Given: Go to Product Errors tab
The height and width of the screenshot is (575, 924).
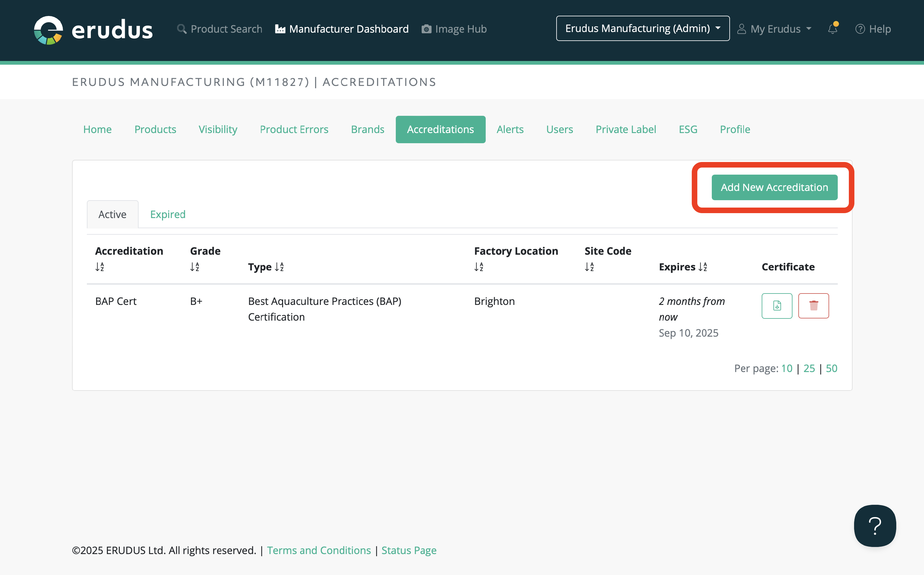Looking at the screenshot, I should [x=294, y=129].
